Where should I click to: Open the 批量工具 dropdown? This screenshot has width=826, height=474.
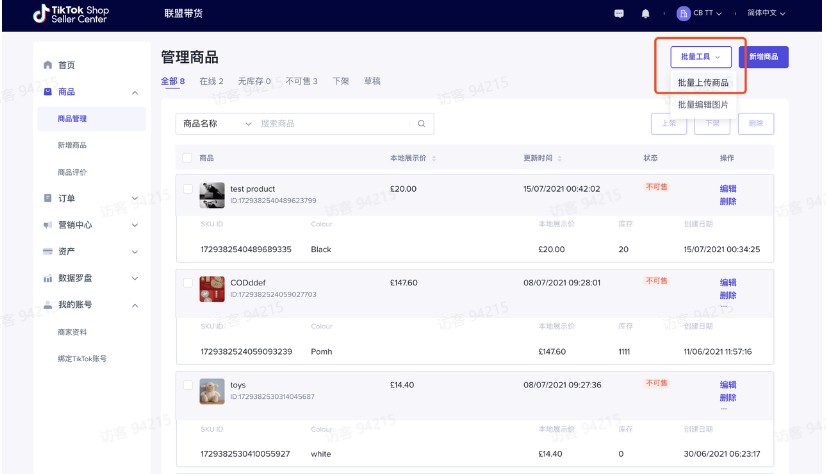(x=700, y=57)
